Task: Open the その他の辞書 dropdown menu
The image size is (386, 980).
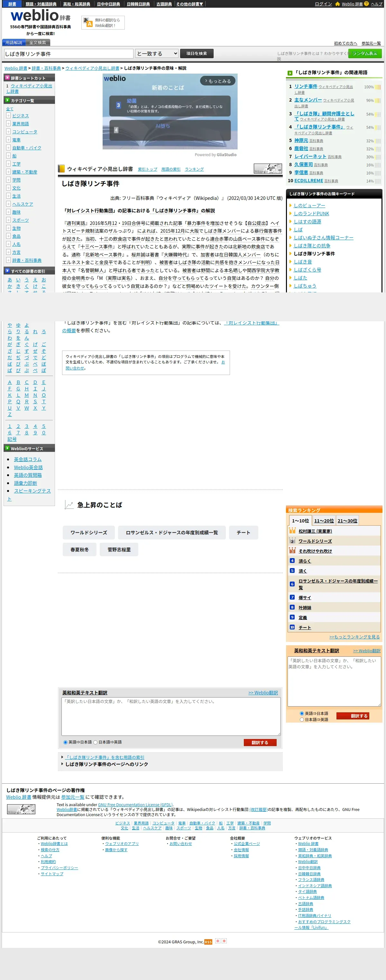Action: click(189, 4)
